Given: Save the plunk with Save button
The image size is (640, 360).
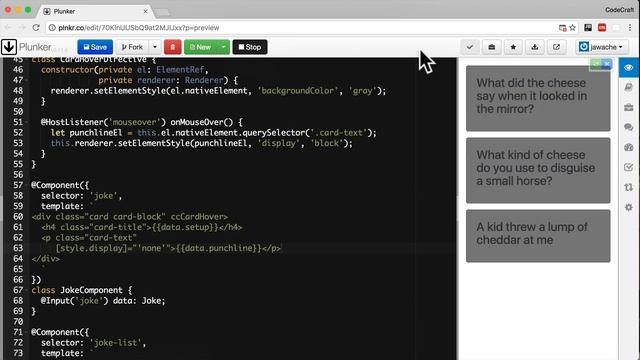Looking at the screenshot, I should coord(95,47).
